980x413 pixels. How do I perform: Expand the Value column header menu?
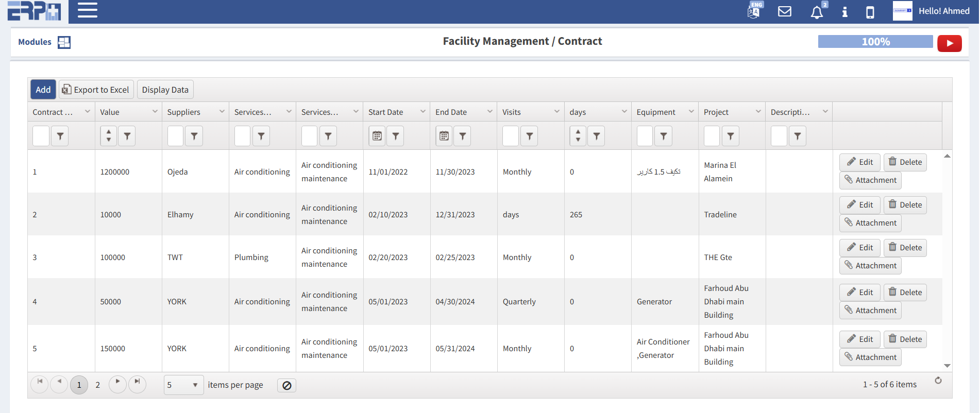(x=155, y=112)
